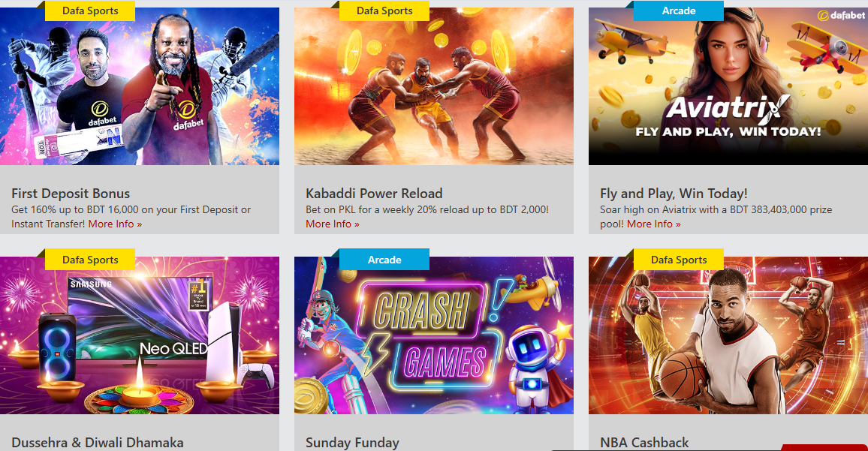Open the Kabaddi Power Reload title
Image resolution: width=868 pixels, height=451 pixels.
[374, 194]
